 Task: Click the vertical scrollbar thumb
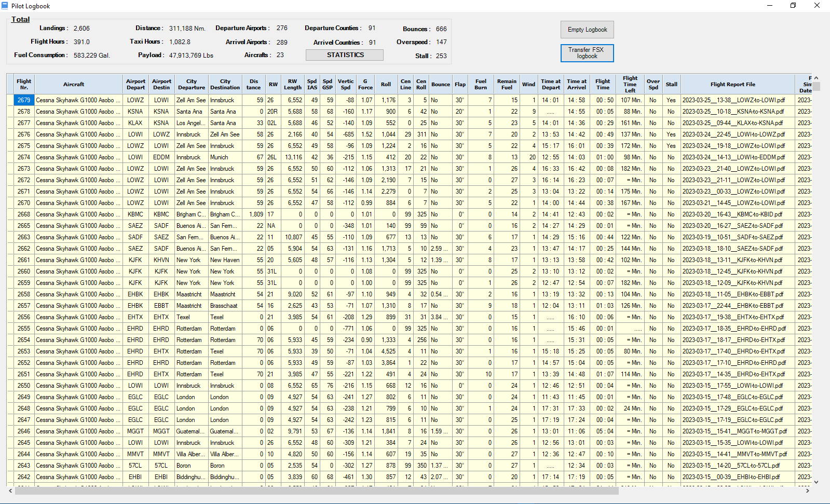pos(816,87)
